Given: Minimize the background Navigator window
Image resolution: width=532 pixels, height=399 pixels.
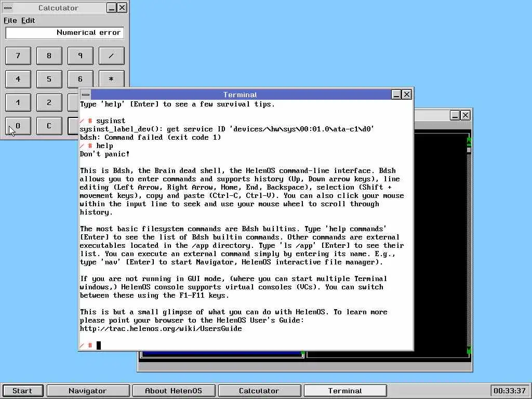Looking at the screenshot, I should 455,115.
